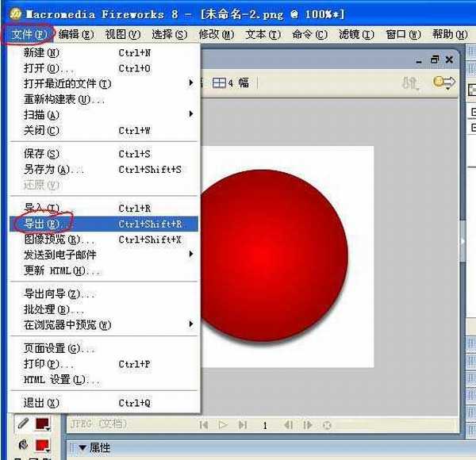Choose 打印(P)... menu entry
476x460 pixels.
[x=104, y=364]
